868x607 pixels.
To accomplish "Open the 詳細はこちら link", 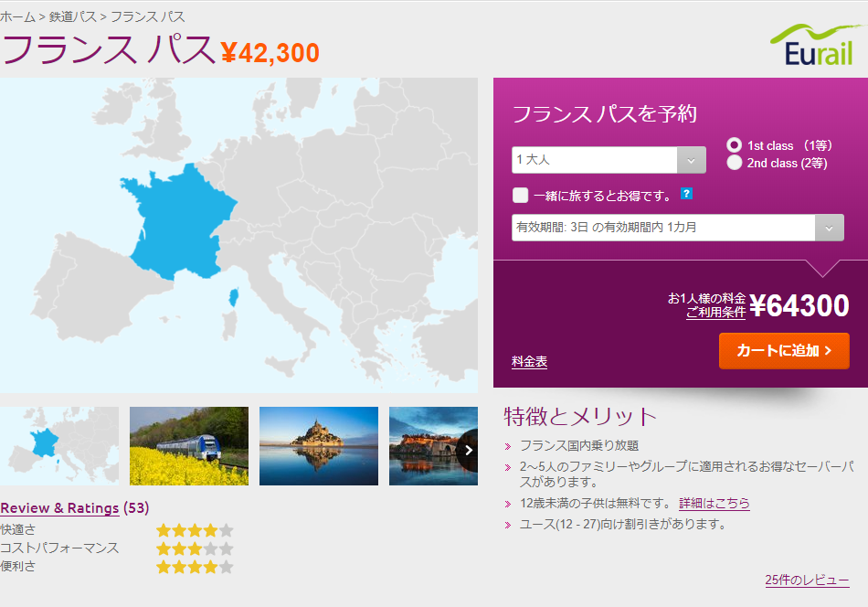I will (x=715, y=504).
